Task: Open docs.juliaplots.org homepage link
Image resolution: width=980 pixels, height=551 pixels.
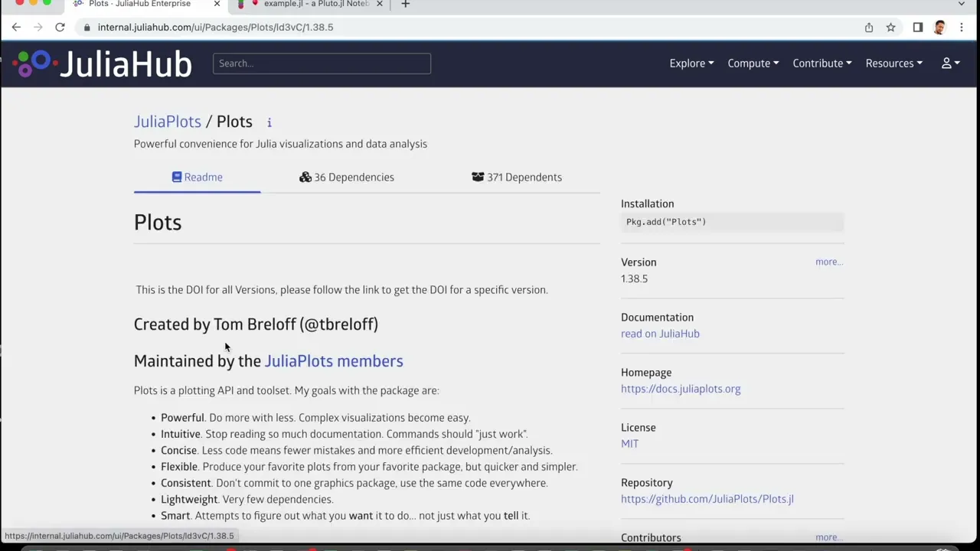Action: (681, 389)
